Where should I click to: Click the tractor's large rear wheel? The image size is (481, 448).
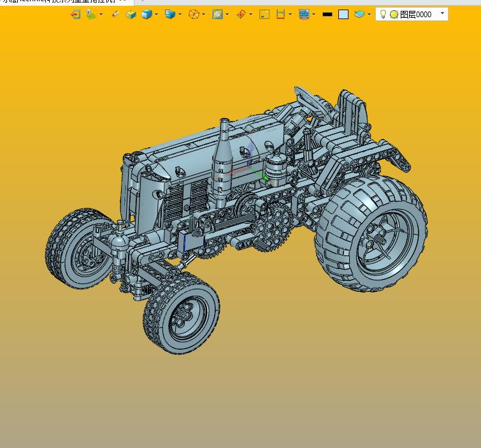pyautogui.click(x=372, y=233)
